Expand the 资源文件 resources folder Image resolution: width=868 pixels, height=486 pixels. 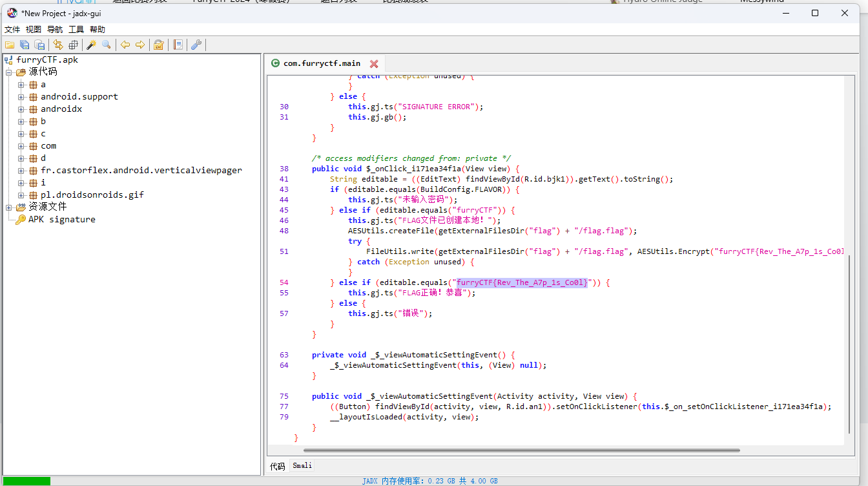coord(9,207)
